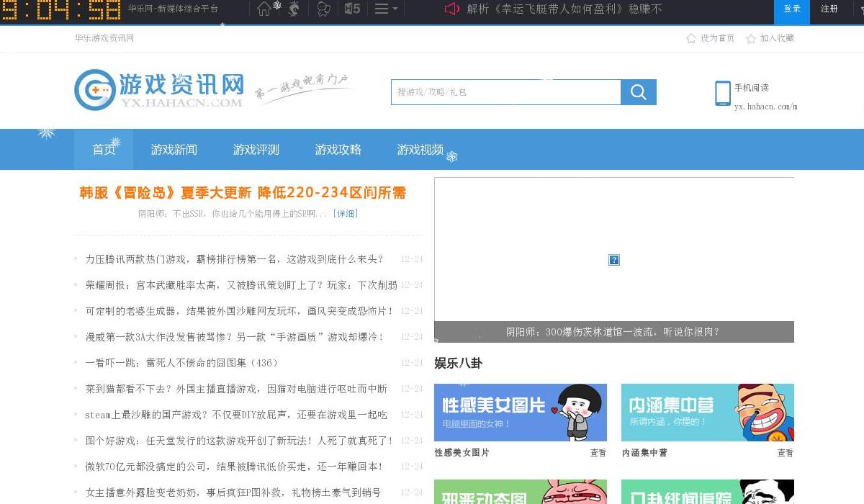Click the 内涵集中营 caption below banner
The width and height of the screenshot is (864, 504).
coord(644,453)
